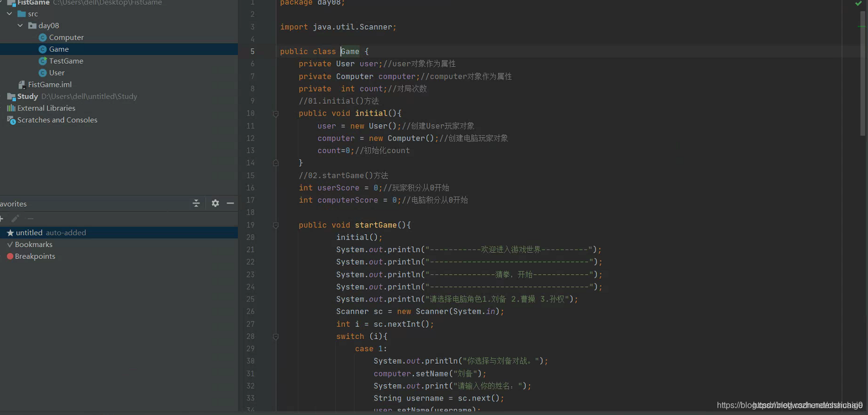Select FistGame.iml file

point(50,85)
